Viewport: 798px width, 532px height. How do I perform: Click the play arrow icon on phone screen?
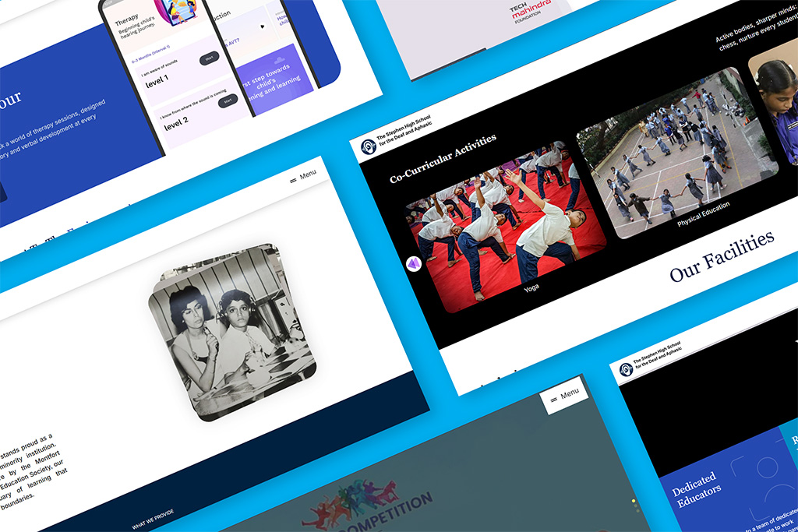click(x=261, y=26)
